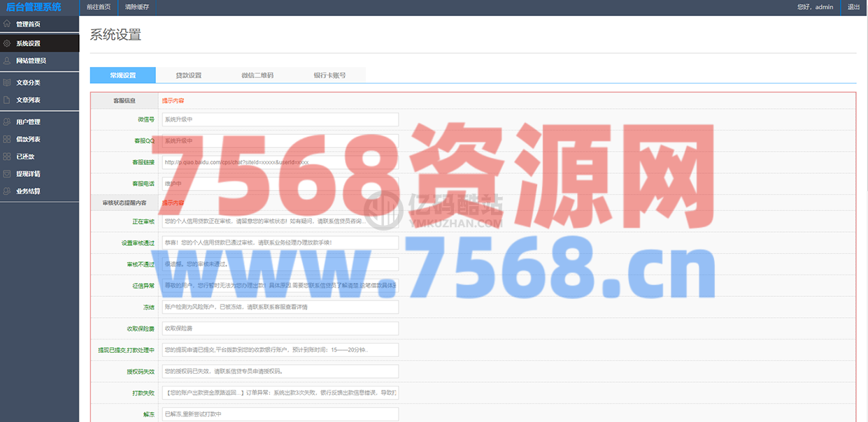Viewport: 868px width, 422px height.
Task: Click the 后台管理系统 logo title
Action: click(34, 7)
